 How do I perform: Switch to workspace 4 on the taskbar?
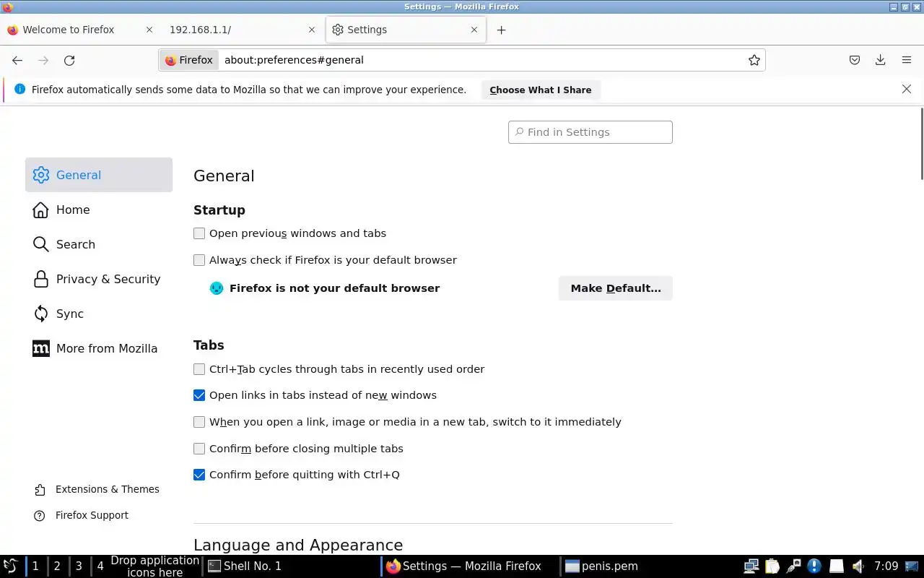[x=100, y=566]
